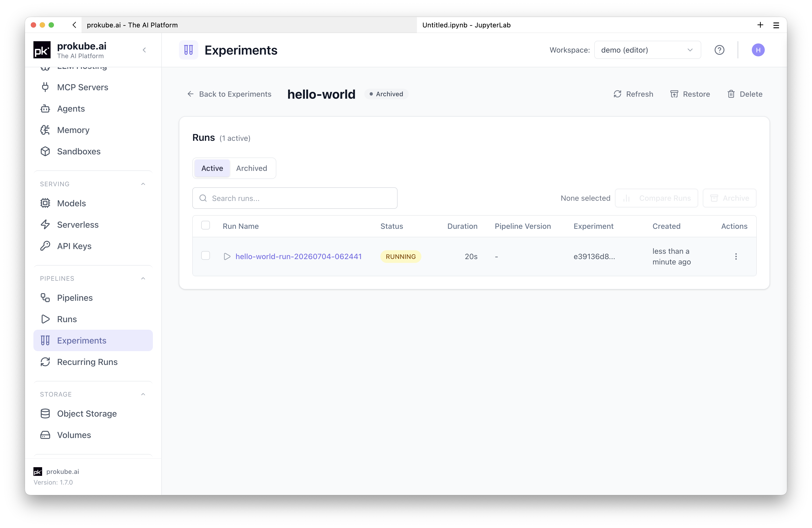Open Volumes page

93,435
